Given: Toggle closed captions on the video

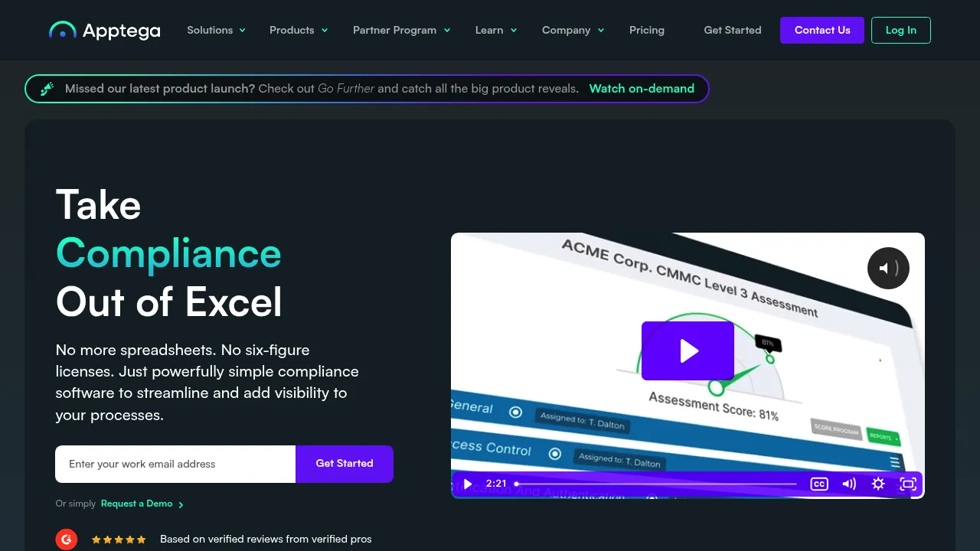Looking at the screenshot, I should (819, 484).
